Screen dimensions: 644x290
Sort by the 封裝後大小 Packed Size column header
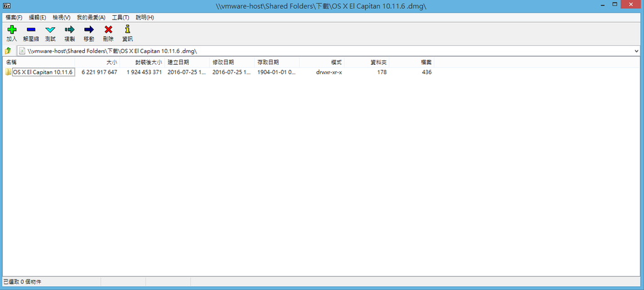pyautogui.click(x=142, y=62)
